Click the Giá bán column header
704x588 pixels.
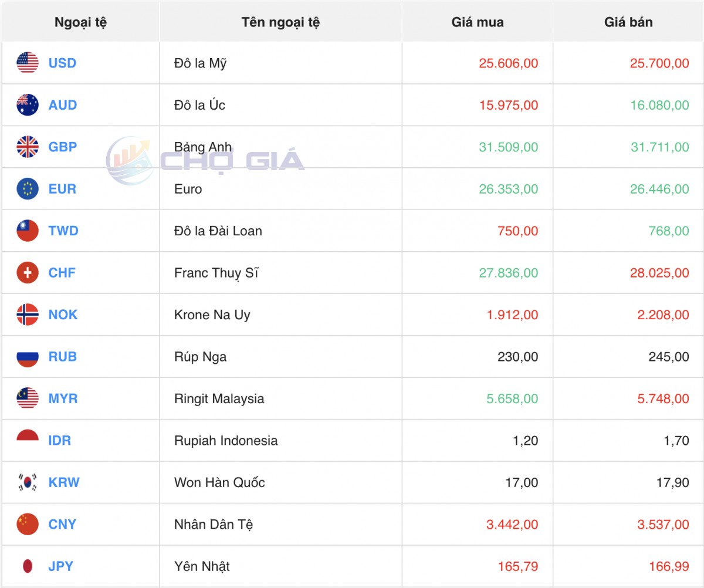coord(628,22)
